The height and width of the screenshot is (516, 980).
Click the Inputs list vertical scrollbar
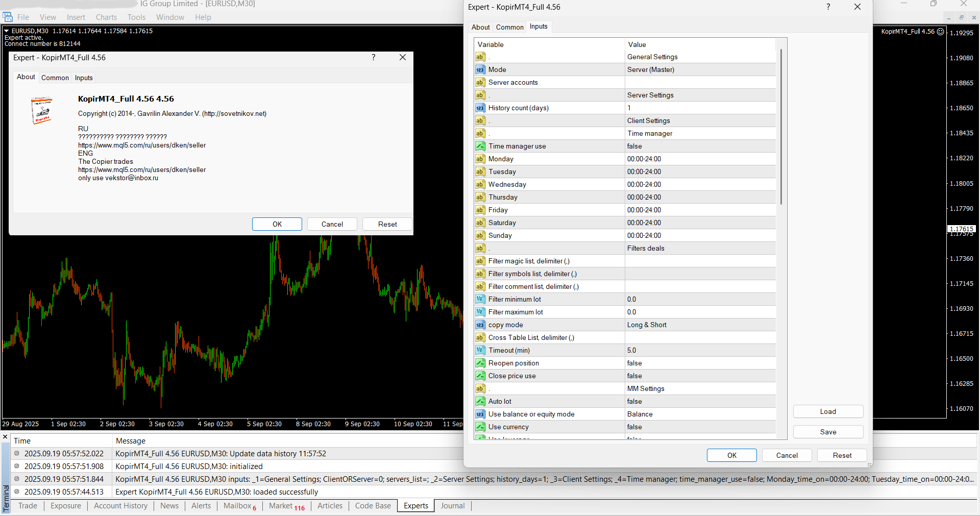tap(781, 128)
